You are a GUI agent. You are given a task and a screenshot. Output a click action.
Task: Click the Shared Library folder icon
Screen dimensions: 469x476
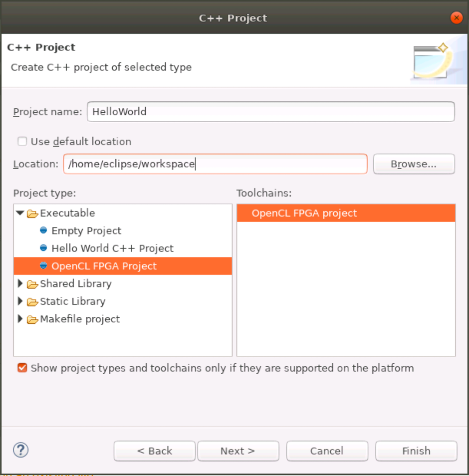tap(32, 284)
